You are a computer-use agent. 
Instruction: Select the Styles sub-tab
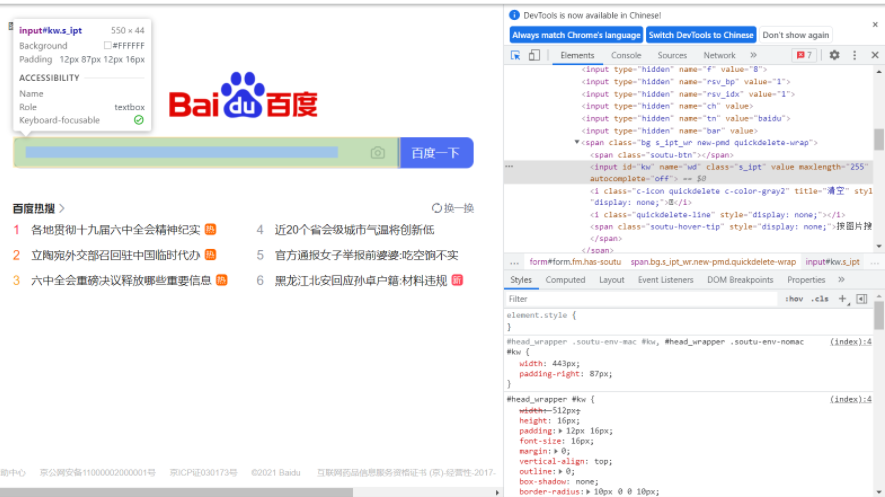tap(520, 280)
